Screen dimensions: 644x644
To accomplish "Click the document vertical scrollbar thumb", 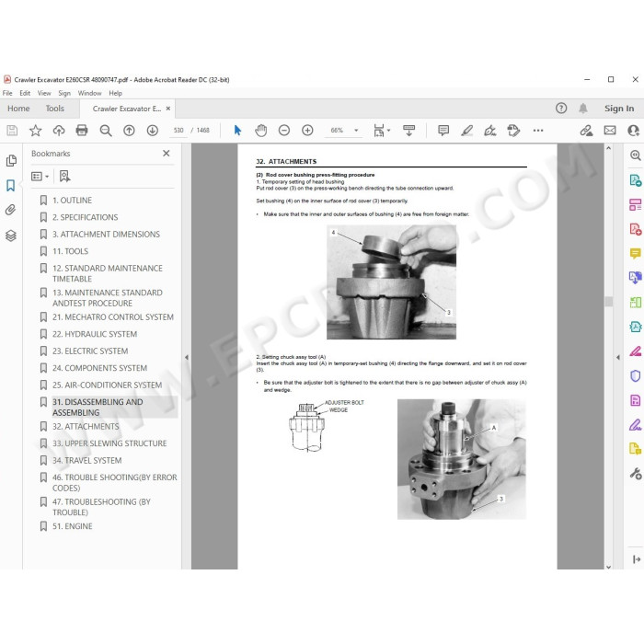I will (609, 301).
